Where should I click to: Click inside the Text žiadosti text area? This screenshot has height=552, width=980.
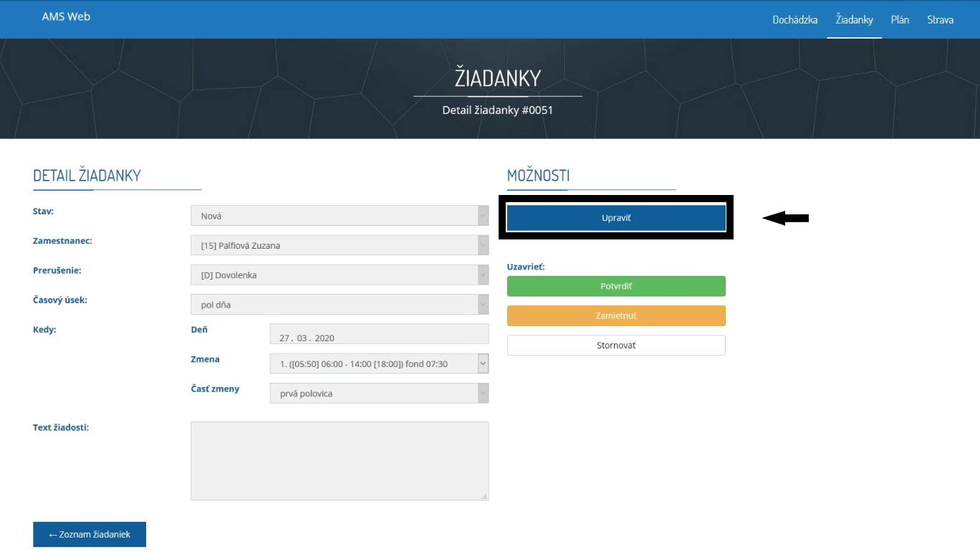click(339, 460)
